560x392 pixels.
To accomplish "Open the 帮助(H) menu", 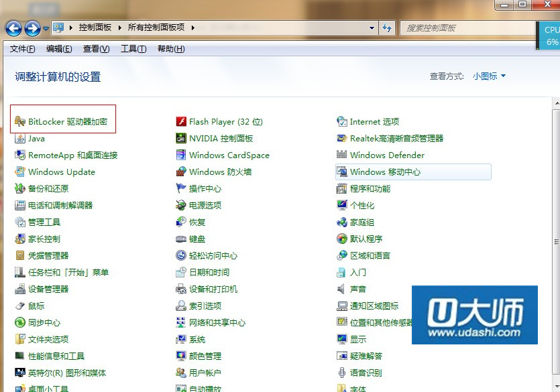I will [171, 49].
